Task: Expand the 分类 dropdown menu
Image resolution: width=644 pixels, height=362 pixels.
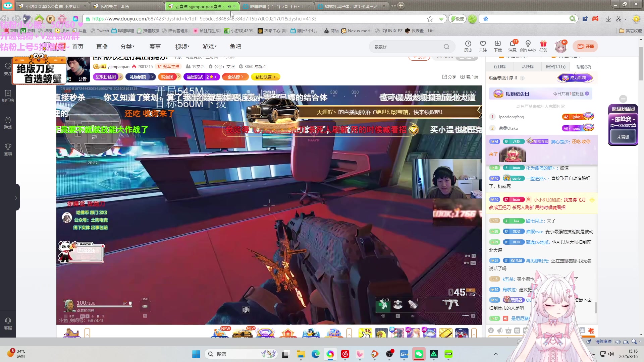Action: pyautogui.click(x=127, y=47)
